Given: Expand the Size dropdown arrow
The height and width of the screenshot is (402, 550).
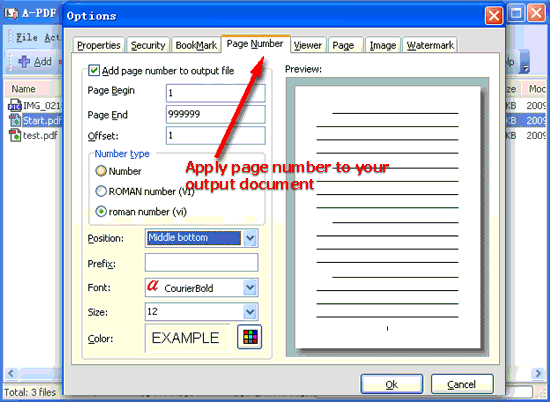Looking at the screenshot, I should coord(250,312).
